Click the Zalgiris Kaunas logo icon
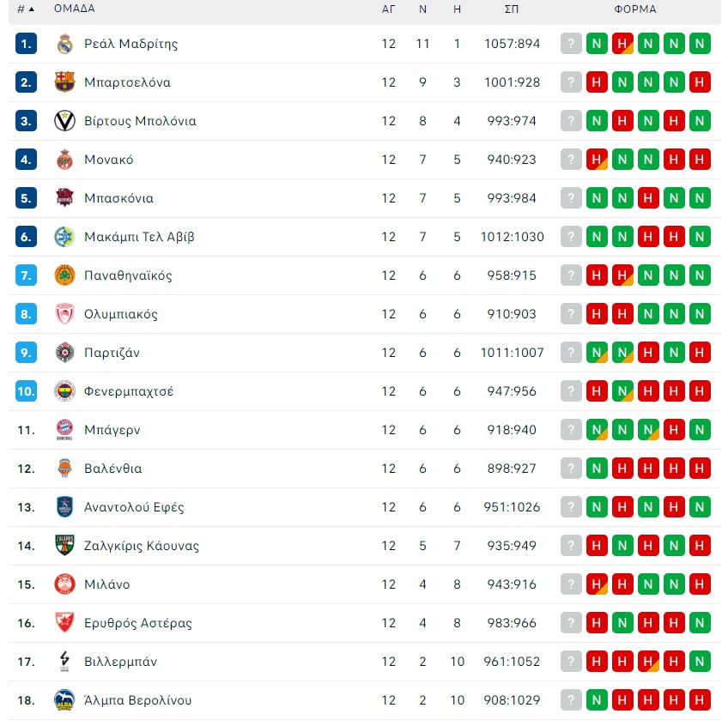The width and height of the screenshot is (728, 726). pyautogui.click(x=64, y=546)
